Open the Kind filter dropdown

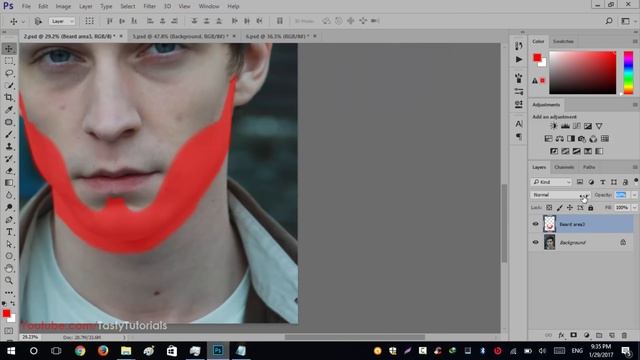[x=551, y=182]
